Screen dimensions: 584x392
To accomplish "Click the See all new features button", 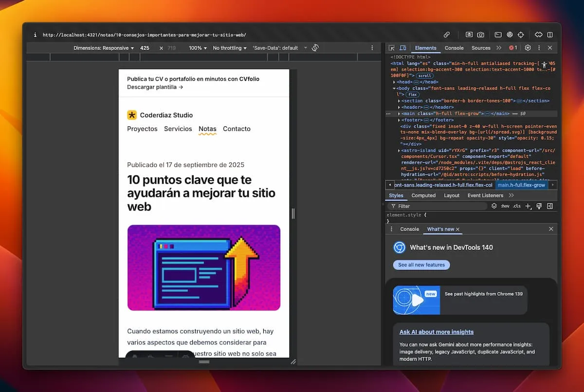I will point(421,265).
